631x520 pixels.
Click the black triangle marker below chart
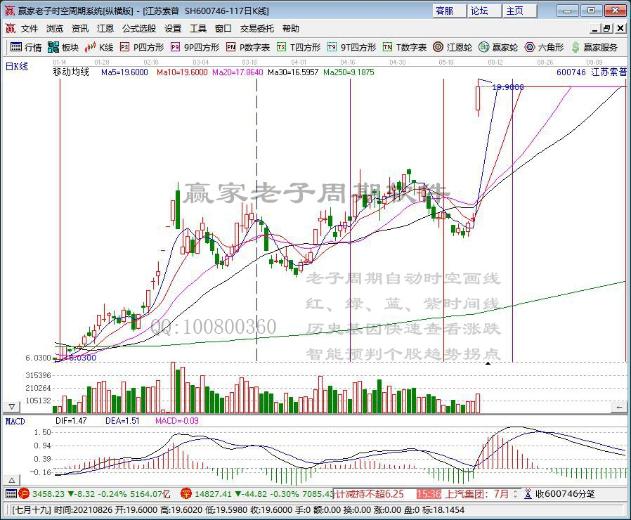[488, 364]
